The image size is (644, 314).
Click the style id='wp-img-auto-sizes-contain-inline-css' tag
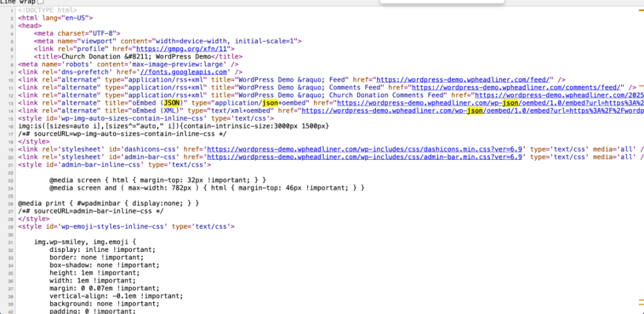tap(146, 118)
